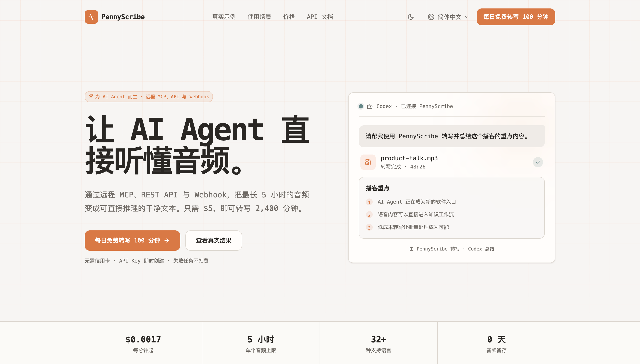Click the 转写完成 · 48:26 status text
The image size is (640, 364).
(x=403, y=167)
